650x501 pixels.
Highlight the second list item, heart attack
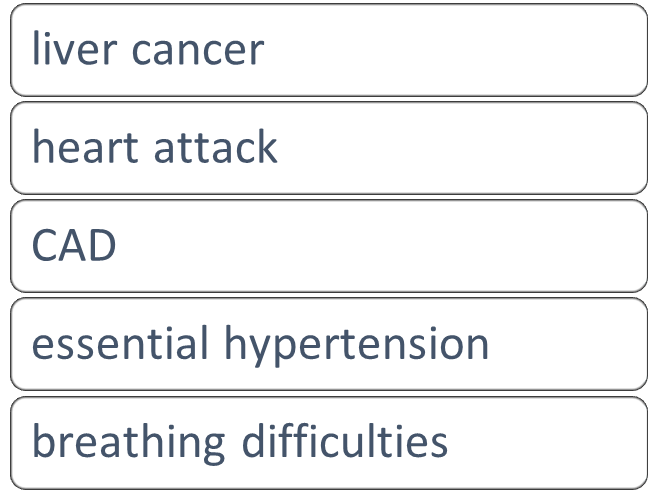coord(328,148)
